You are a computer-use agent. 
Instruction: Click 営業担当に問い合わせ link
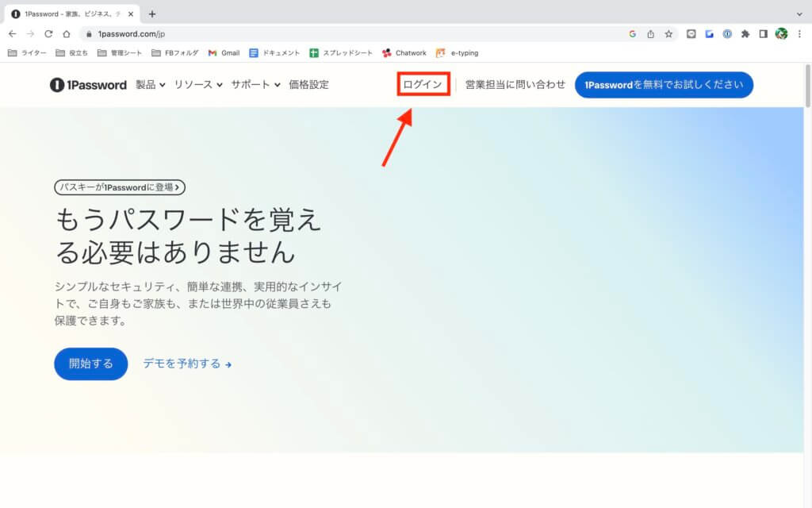point(515,84)
